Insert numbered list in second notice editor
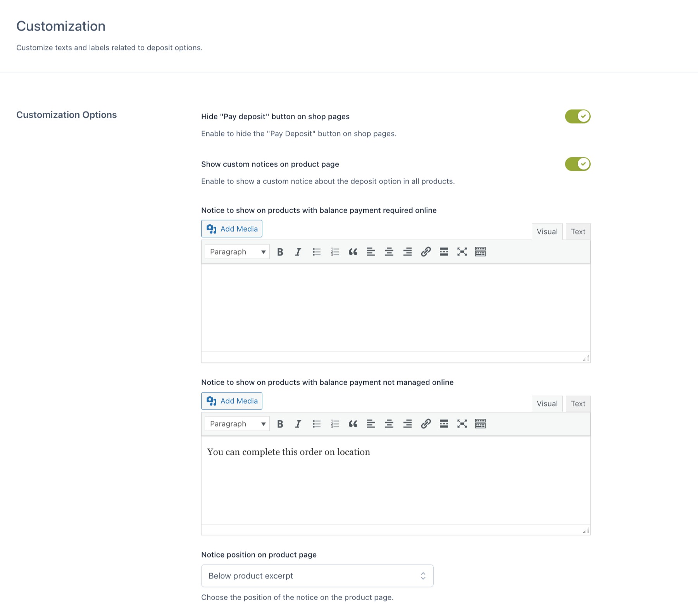 click(x=335, y=424)
